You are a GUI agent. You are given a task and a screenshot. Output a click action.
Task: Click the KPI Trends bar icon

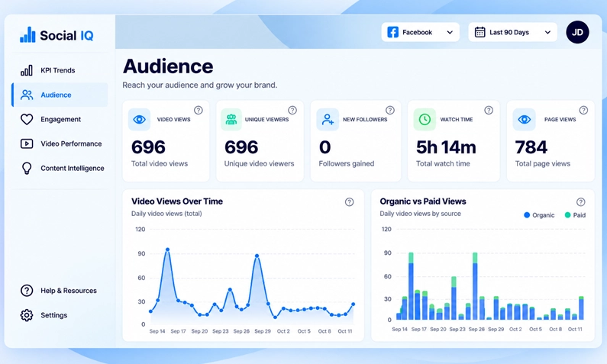(x=26, y=70)
